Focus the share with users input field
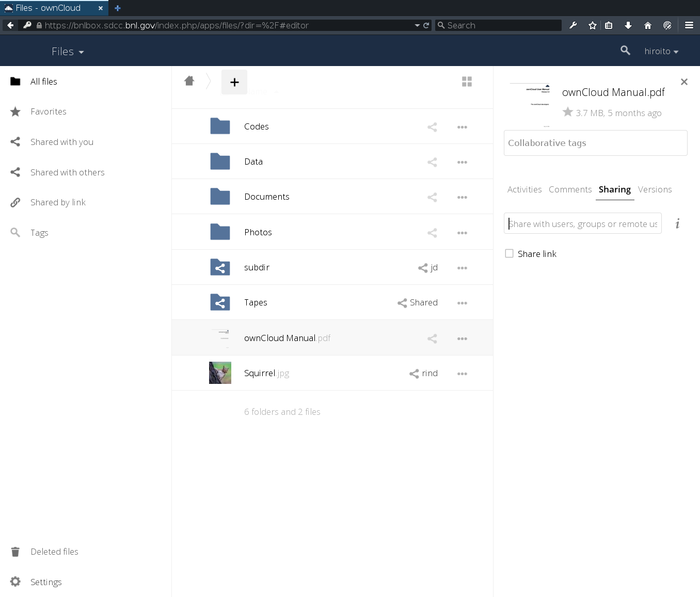700x597 pixels. tap(582, 223)
